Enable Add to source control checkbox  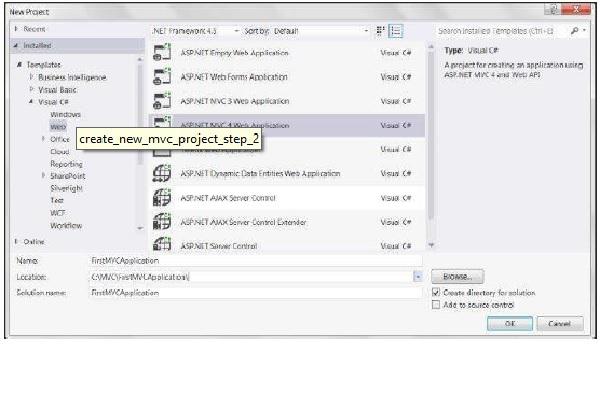tap(436, 305)
